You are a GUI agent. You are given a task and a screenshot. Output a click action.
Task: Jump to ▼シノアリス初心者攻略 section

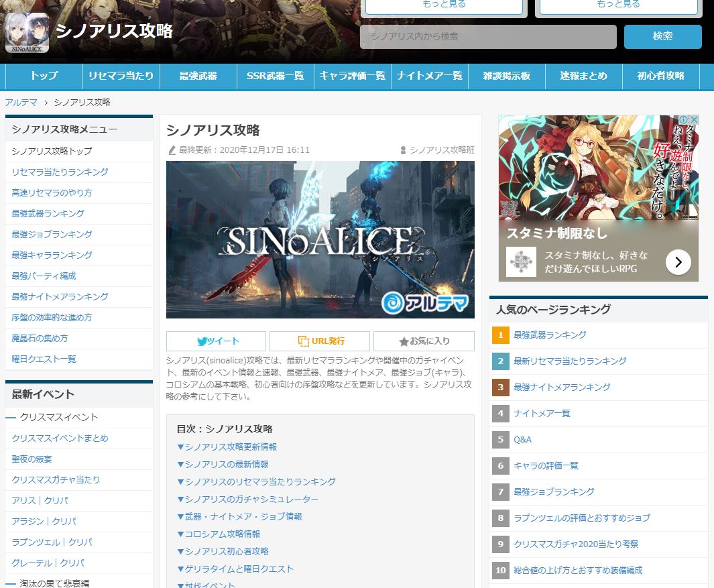point(223,552)
